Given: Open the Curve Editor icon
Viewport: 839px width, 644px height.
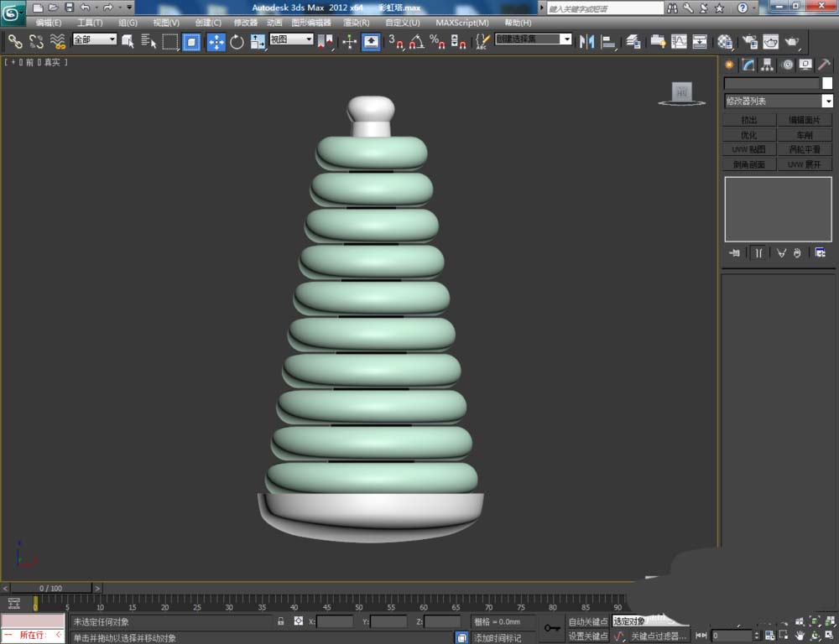Looking at the screenshot, I should coord(679,41).
